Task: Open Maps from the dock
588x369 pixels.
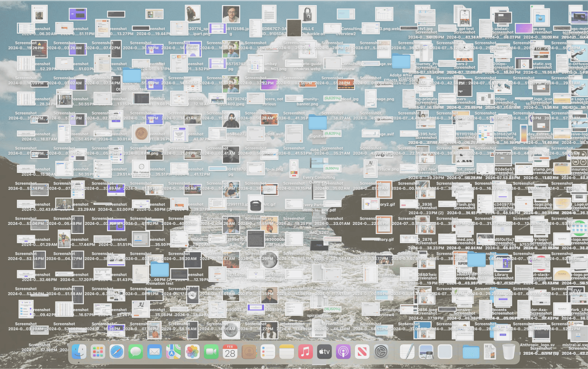Action: coord(173,352)
